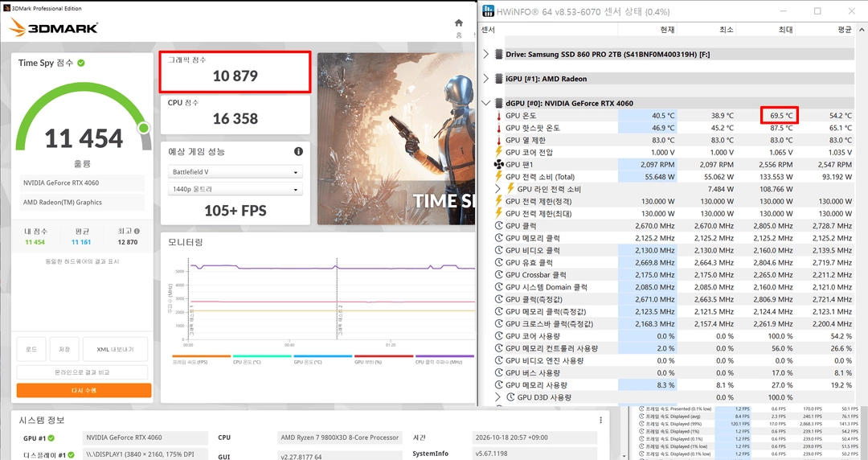Open info icon in 예상 게임 성능 panel
This screenshot has width=868, height=460.
pos(298,151)
